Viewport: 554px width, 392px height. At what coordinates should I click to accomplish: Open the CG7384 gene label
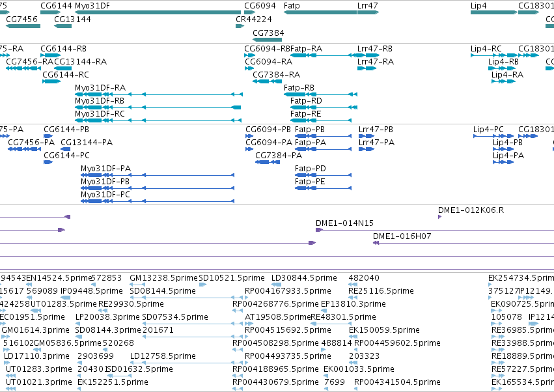[268, 33]
